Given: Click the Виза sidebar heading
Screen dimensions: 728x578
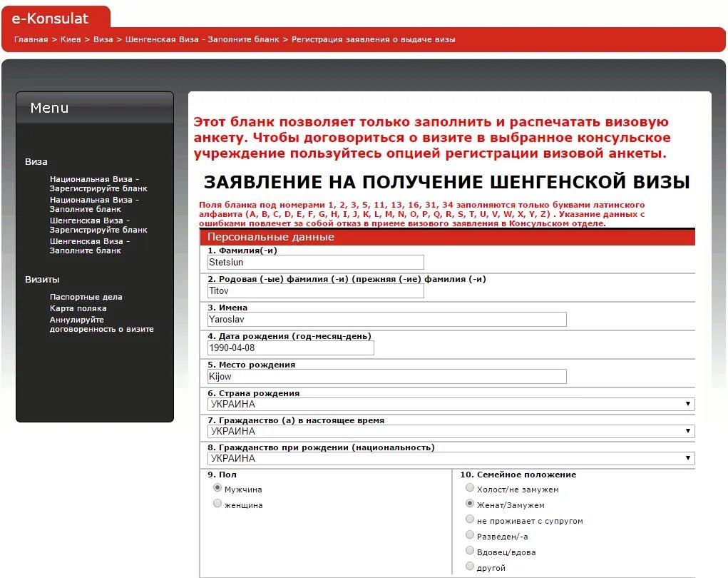Looking at the screenshot, I should pyautogui.click(x=36, y=162).
